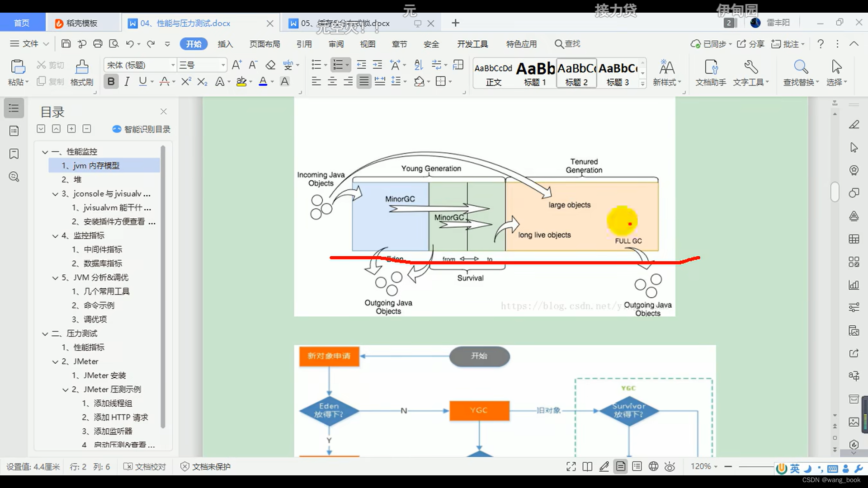The width and height of the screenshot is (868, 488).
Task: Open the 文件 menu dropdown arrow
Action: click(46, 44)
